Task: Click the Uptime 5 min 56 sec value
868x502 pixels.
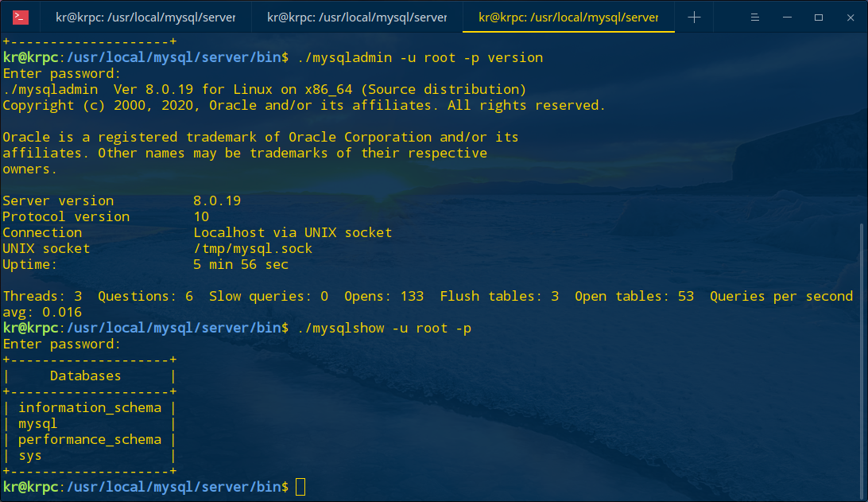Action: [241, 264]
